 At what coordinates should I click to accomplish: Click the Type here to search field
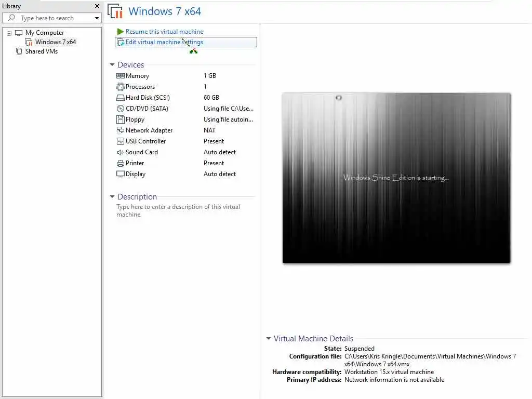point(52,18)
